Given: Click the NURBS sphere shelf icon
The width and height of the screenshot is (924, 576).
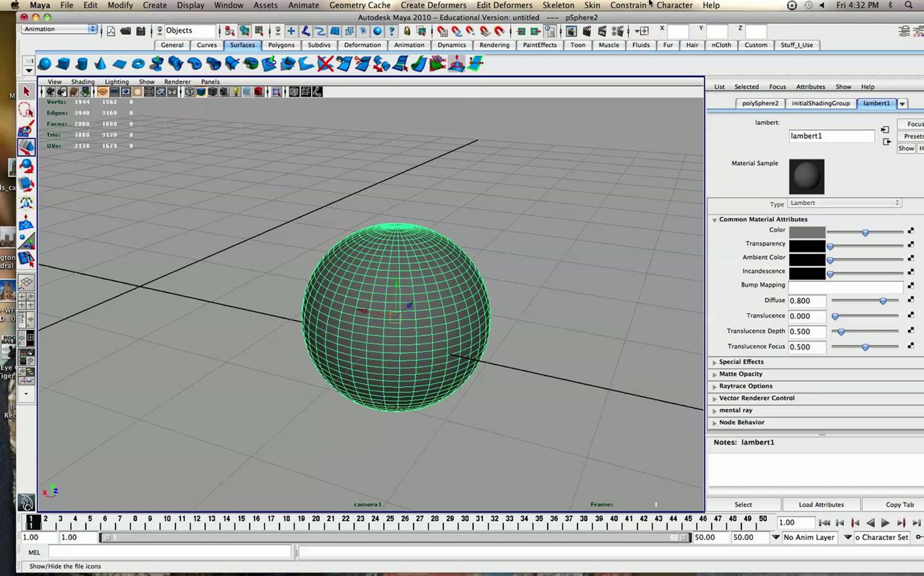Looking at the screenshot, I should 45,64.
